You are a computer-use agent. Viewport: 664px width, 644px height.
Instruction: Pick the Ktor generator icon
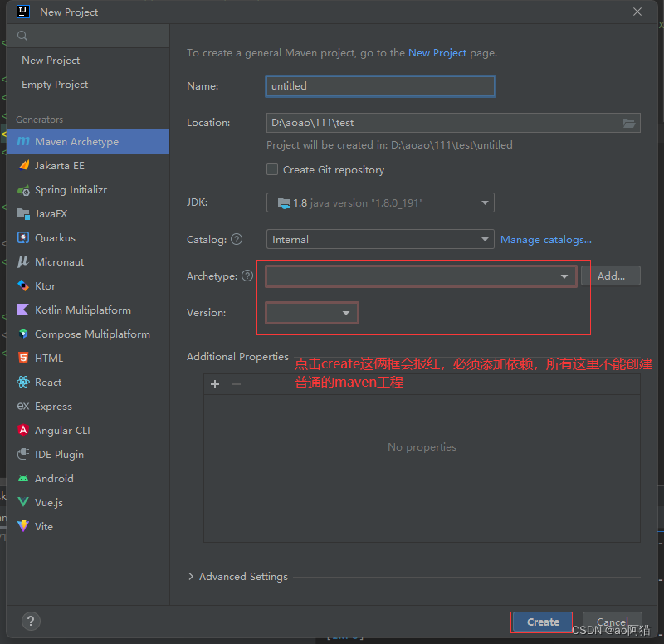tap(23, 285)
